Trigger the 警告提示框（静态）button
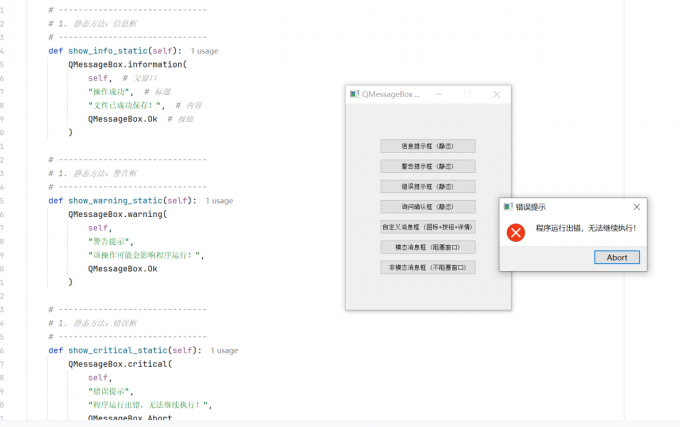Viewport: 680px width, 427px height. pyautogui.click(x=428, y=166)
